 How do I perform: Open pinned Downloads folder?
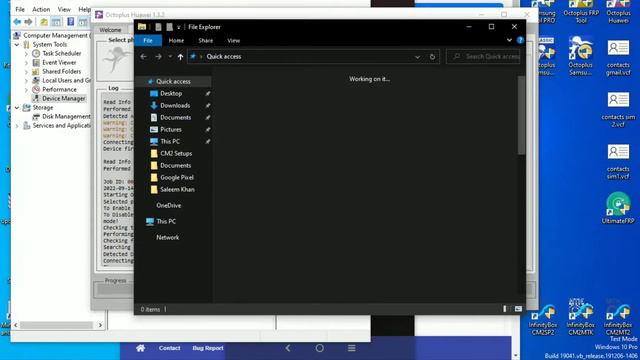(x=175, y=105)
